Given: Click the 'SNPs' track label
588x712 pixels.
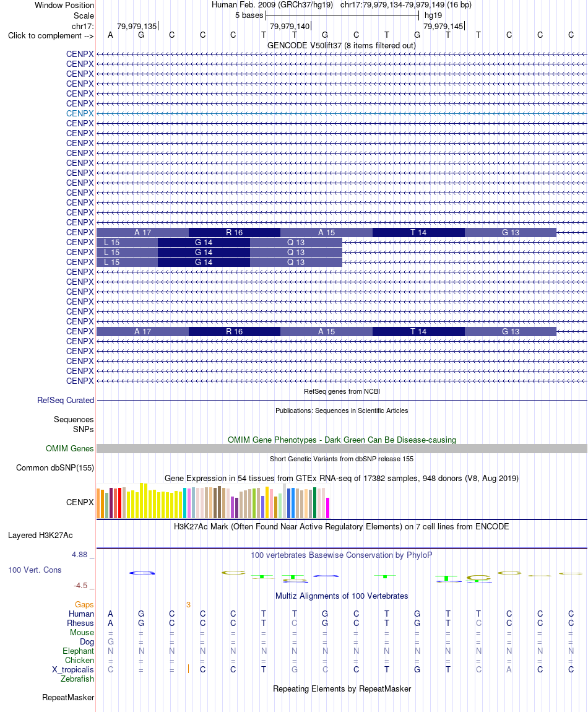Looking at the screenshot, I should (x=84, y=429).
